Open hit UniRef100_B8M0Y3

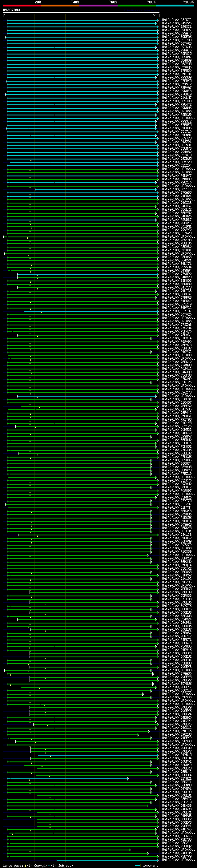coord(177,470)
